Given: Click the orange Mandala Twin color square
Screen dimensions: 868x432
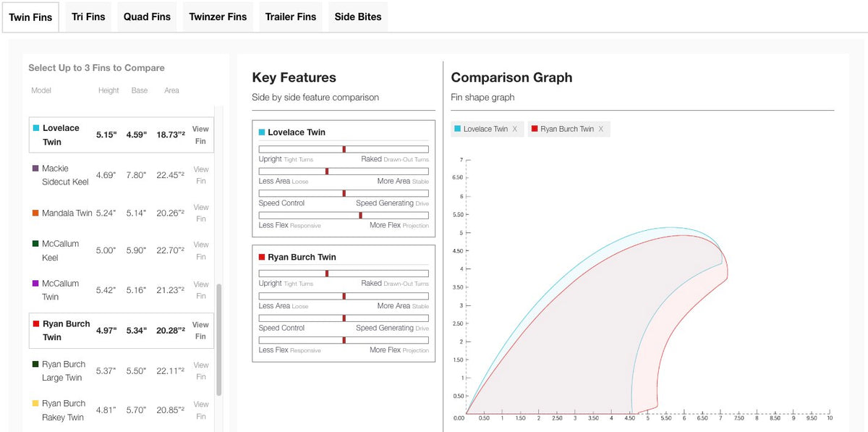Looking at the screenshot, I should pos(35,213).
